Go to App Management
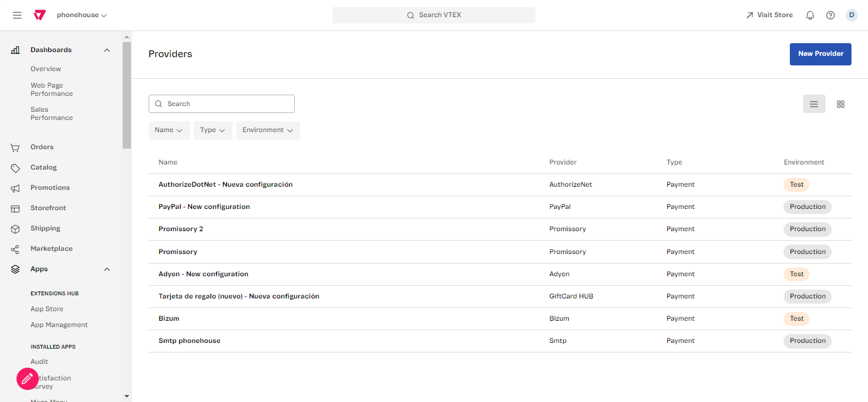The width and height of the screenshot is (868, 402). [59, 325]
